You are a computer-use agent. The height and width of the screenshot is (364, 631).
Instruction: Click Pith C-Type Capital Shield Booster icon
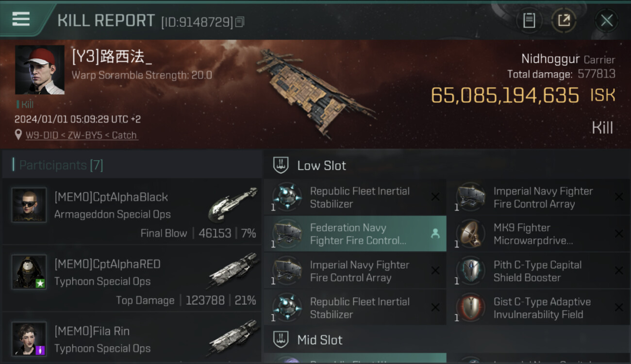click(x=470, y=271)
